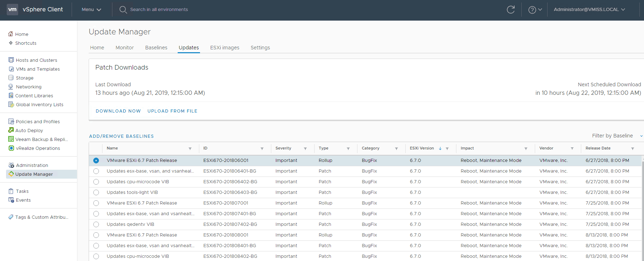This screenshot has width=644, height=261.
Task: Open Hosts and Clusters in sidebar
Action: coord(37,60)
